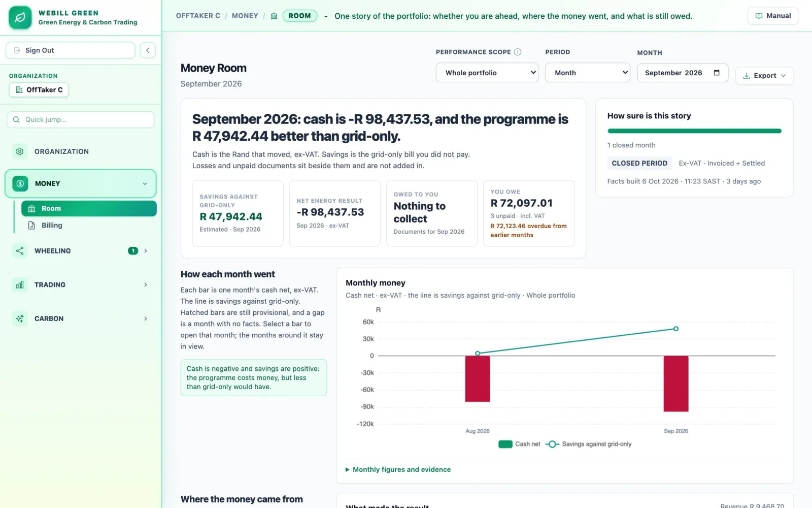Click the September 2026 month input
This screenshot has width=812, height=508.
[x=683, y=73]
